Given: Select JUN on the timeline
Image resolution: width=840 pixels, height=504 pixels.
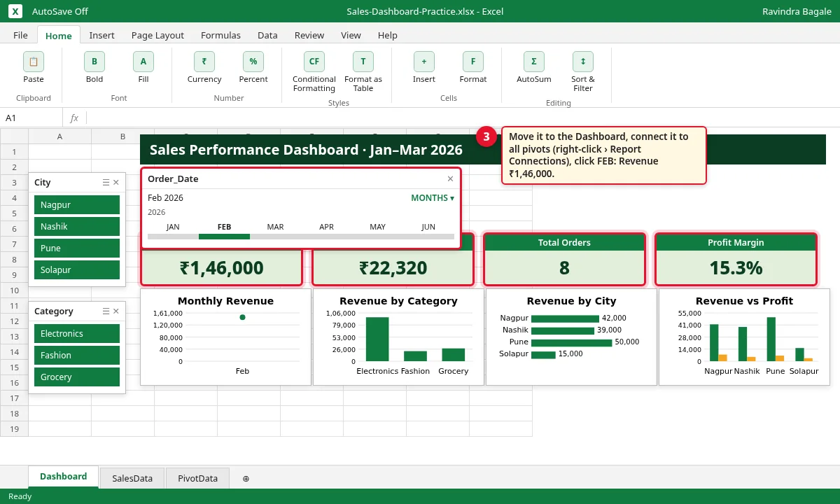Looking at the screenshot, I should click(428, 227).
